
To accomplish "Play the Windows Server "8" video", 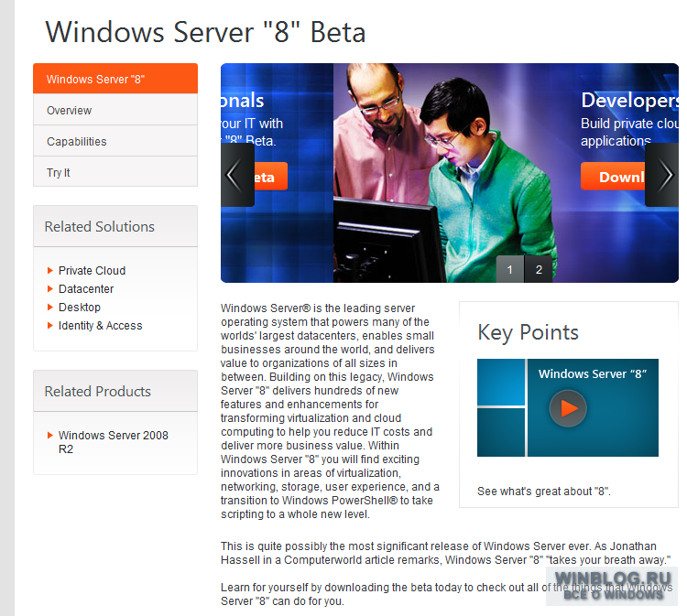I will (x=568, y=408).
